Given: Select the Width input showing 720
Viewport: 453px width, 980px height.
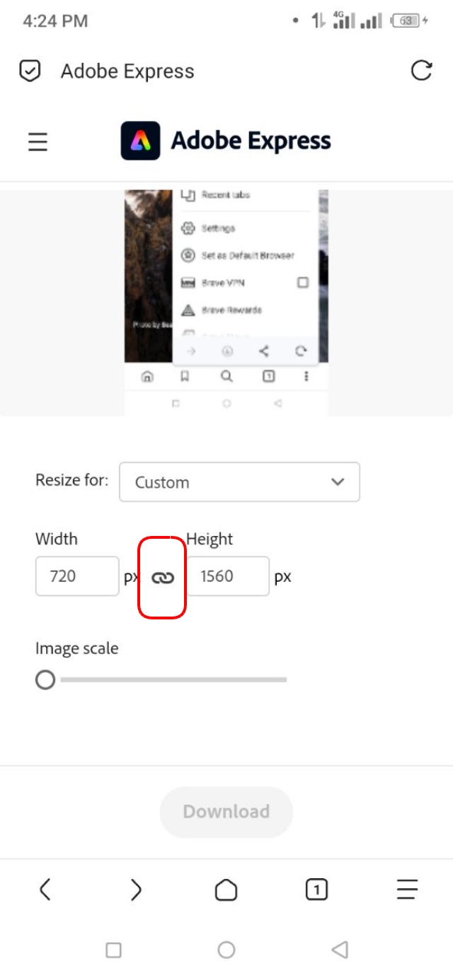Looking at the screenshot, I should 76,576.
